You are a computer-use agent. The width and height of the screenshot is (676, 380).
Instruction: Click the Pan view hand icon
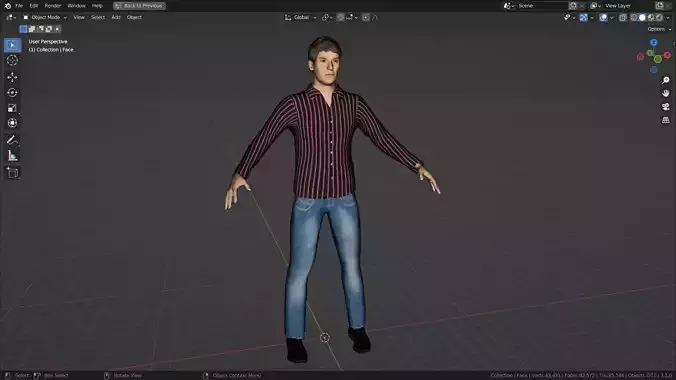(x=666, y=93)
